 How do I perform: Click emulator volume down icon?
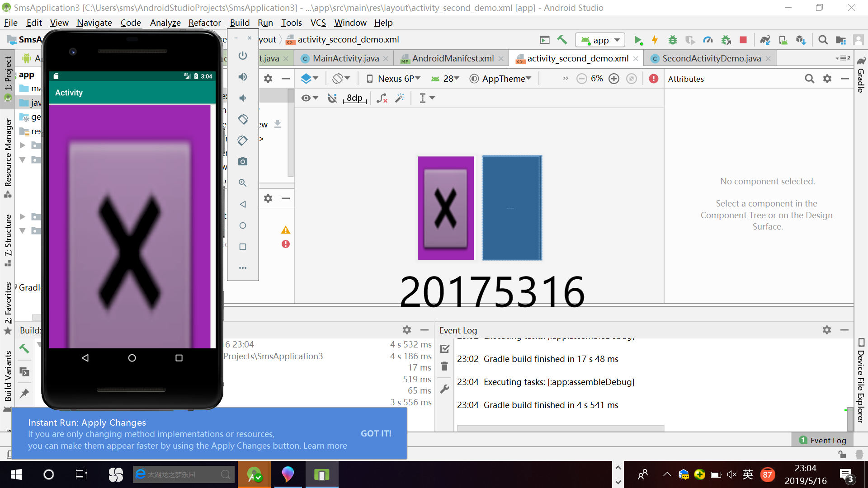[243, 98]
